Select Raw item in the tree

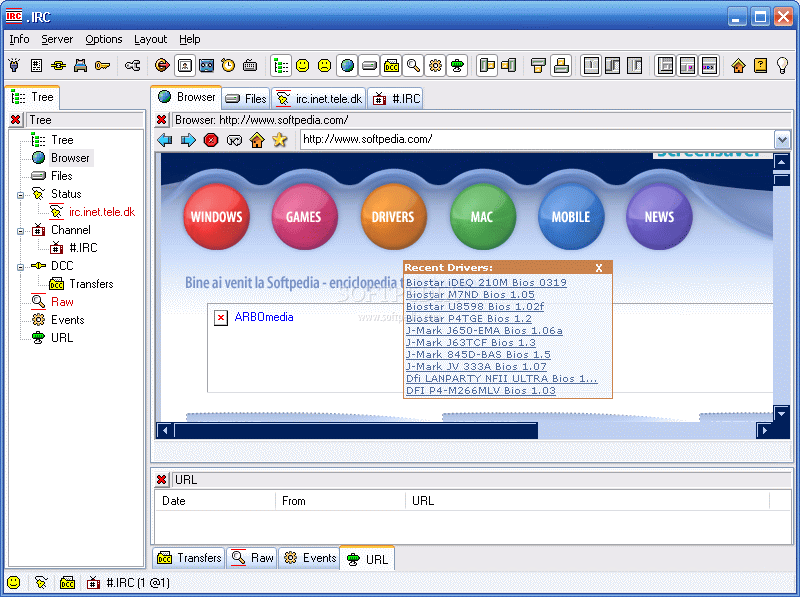[62, 302]
